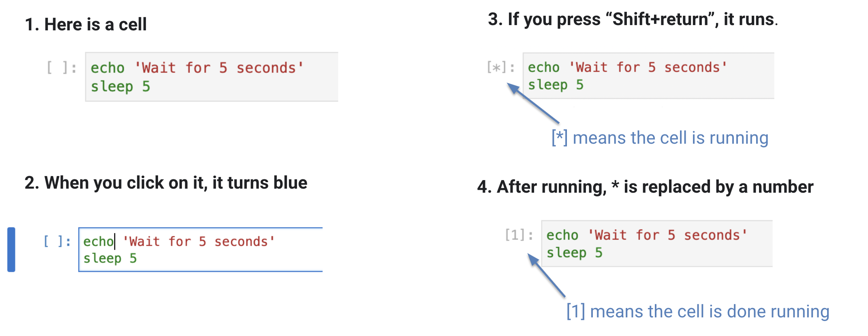This screenshot has width=868, height=336.
Task: Click the red 'Wait for 5 seconds' string in cell [1]
Action: coord(667,235)
